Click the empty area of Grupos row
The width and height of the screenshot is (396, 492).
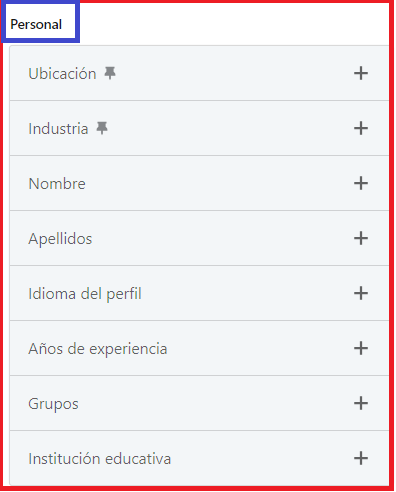click(213, 403)
